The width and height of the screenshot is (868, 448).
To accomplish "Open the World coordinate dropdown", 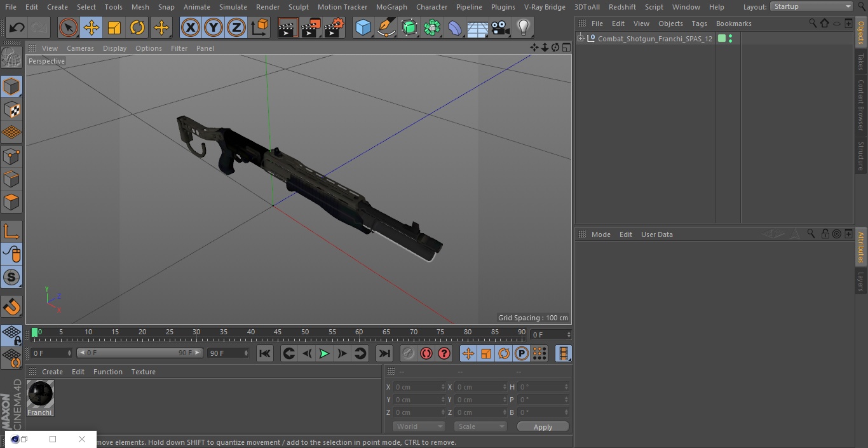I will point(418,426).
